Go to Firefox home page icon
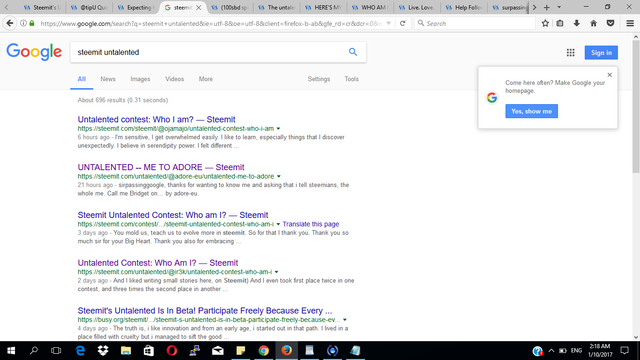640x360 pixels. 593,23
